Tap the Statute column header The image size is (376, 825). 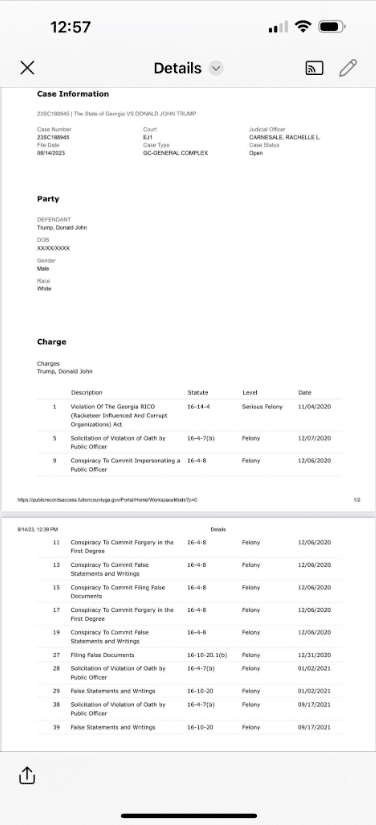point(198,393)
